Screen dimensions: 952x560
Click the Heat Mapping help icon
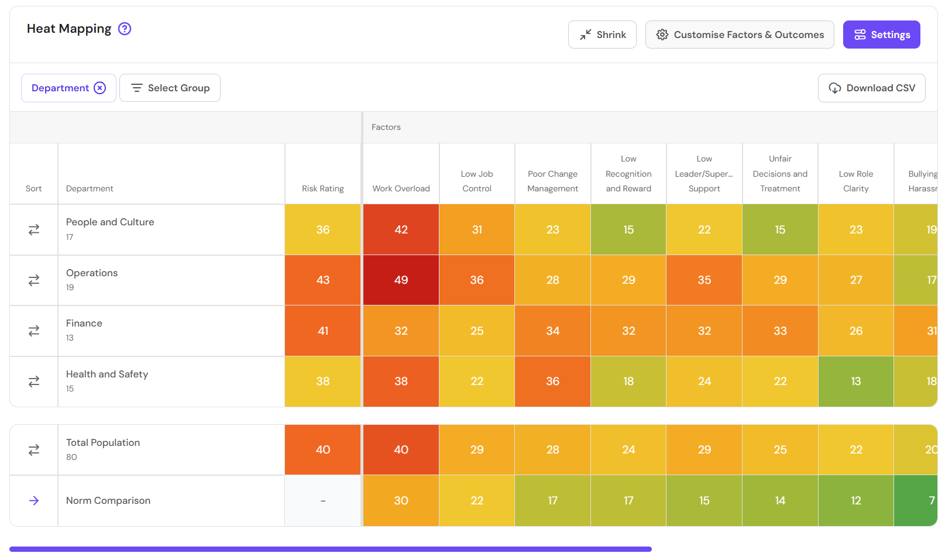point(124,28)
